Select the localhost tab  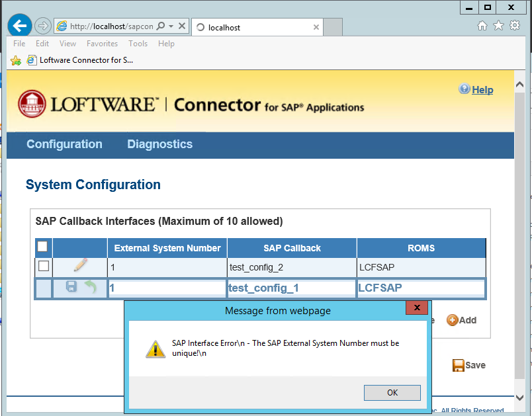point(257,27)
